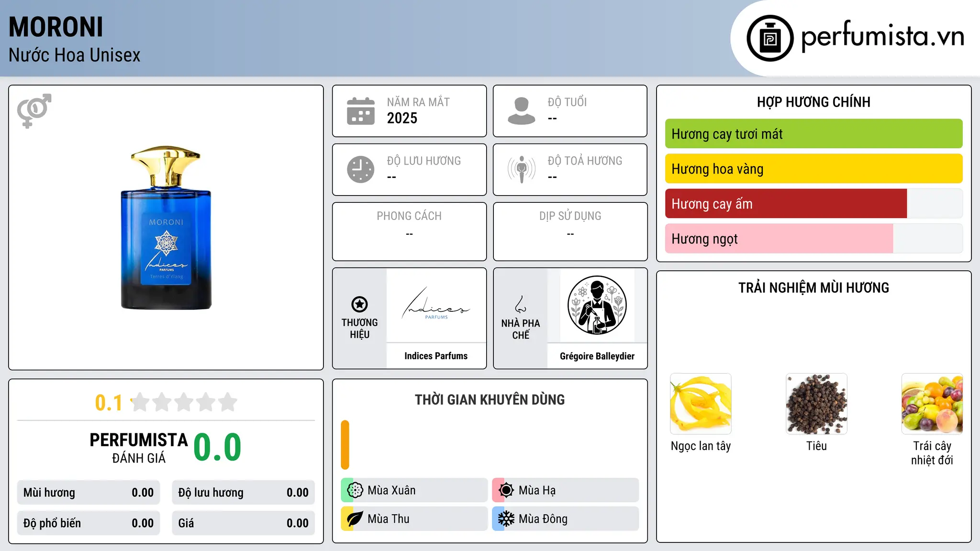Open the Tiêu pepper note image
Screen dimensions: 980x551
(x=816, y=404)
